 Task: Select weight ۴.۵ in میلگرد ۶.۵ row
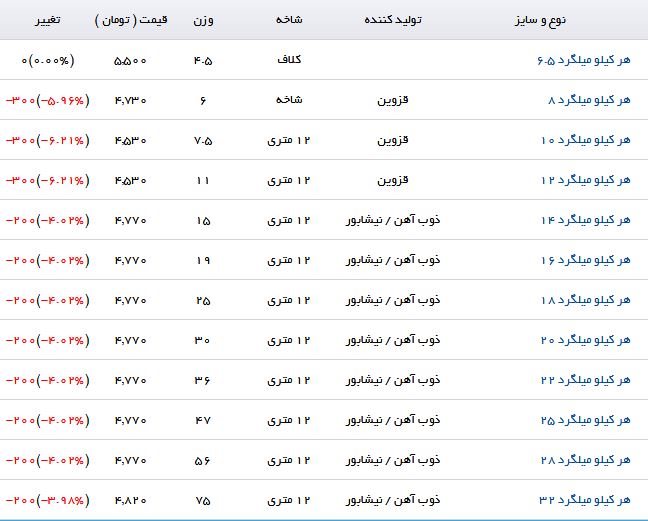pyautogui.click(x=203, y=61)
